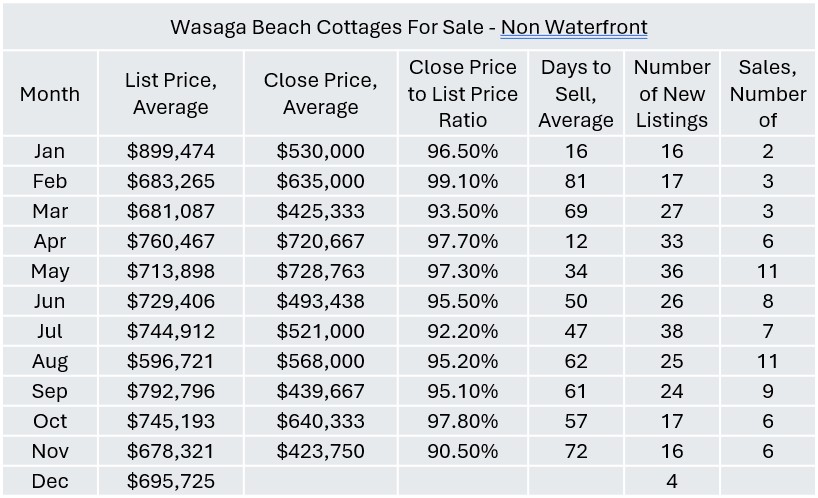Click May's close price $728,763
818x498 pixels.
tap(320, 272)
